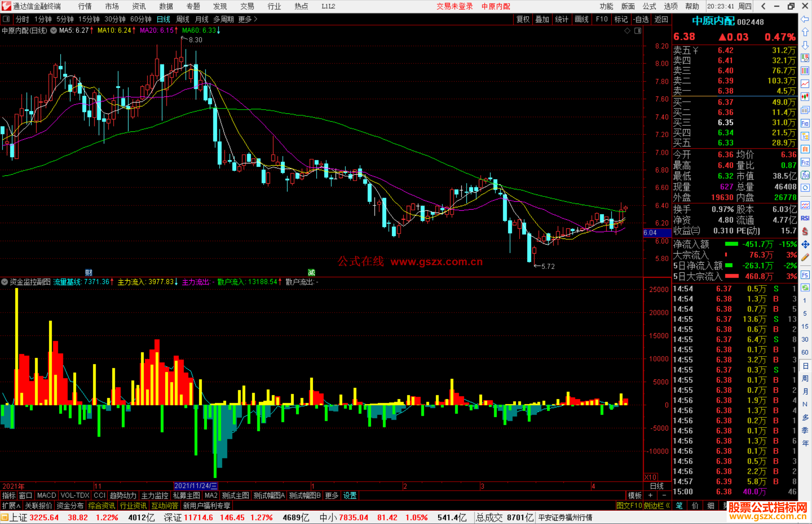Switch to 1-minute period in sidebar
This screenshot has width=812, height=524.
804,301
